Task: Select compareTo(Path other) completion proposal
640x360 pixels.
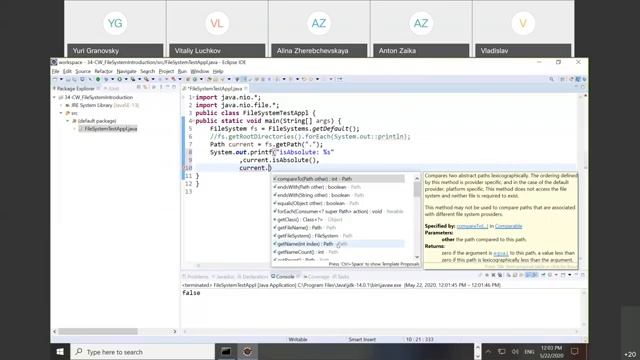Action: coord(338,179)
